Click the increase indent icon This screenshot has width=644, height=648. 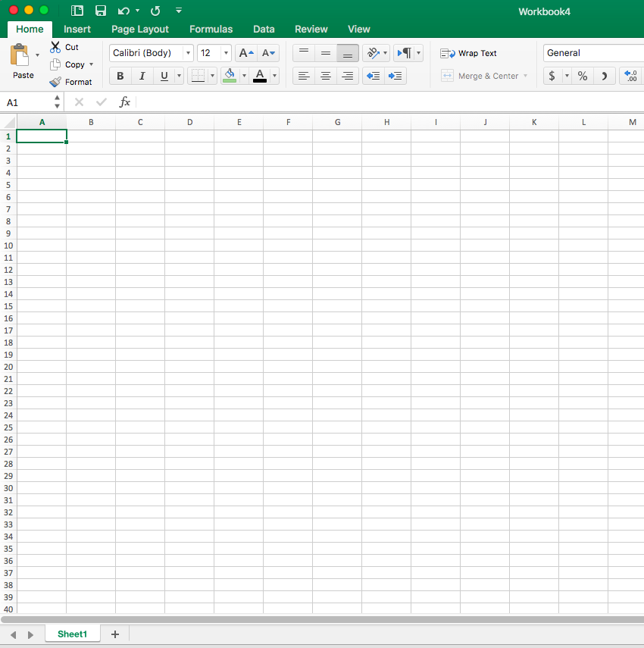pyautogui.click(x=395, y=76)
